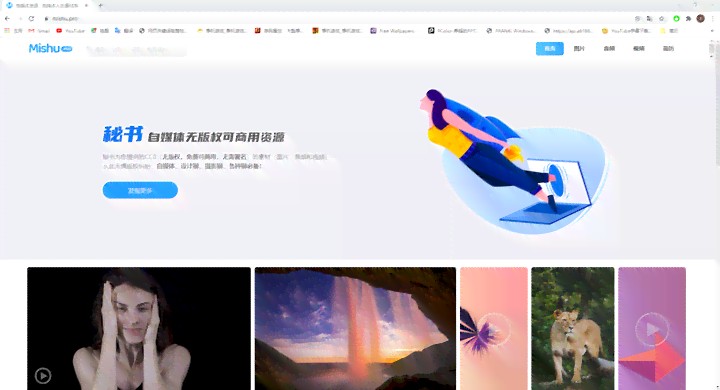Open the lioness photo thumbnail
The image size is (720, 390).
pyautogui.click(x=573, y=328)
